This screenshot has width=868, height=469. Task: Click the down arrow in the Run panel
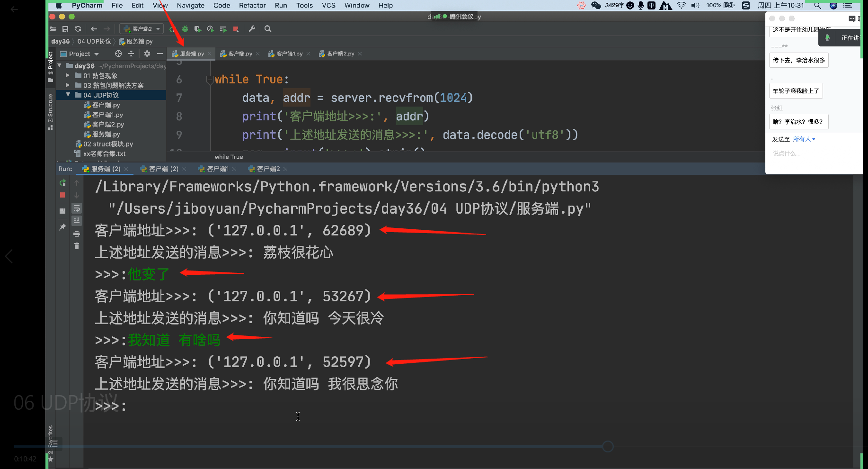coord(77,195)
